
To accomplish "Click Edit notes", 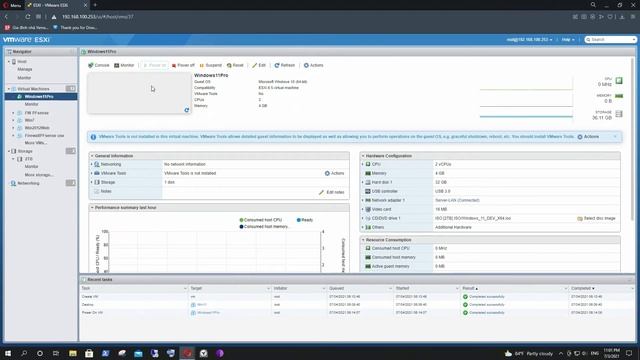I will (331, 192).
